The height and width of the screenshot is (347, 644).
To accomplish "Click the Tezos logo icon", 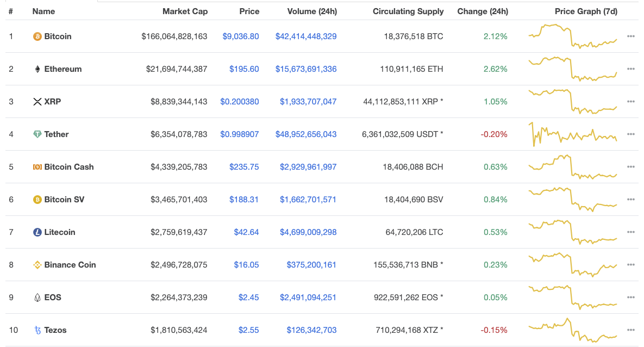I will [37, 330].
